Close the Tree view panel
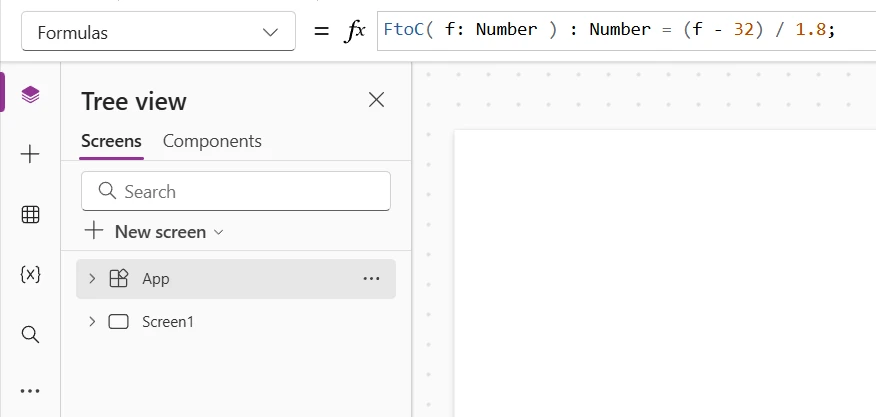 click(x=376, y=99)
